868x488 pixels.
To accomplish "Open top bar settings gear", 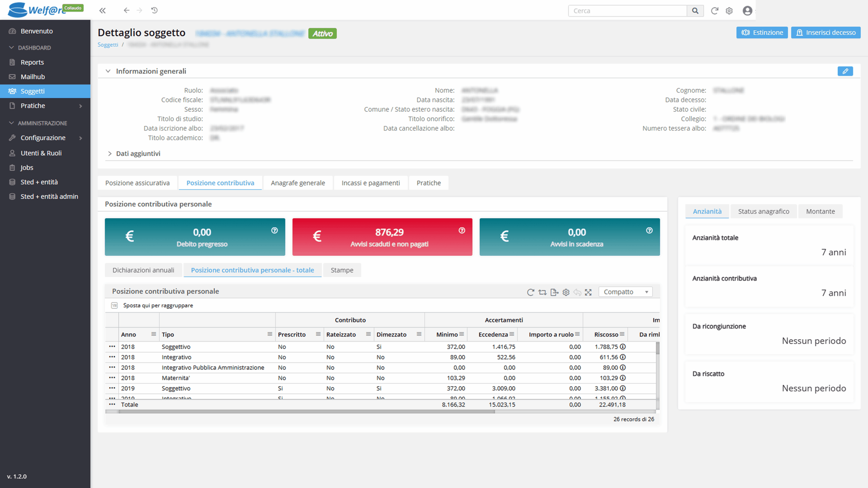I will pos(729,11).
